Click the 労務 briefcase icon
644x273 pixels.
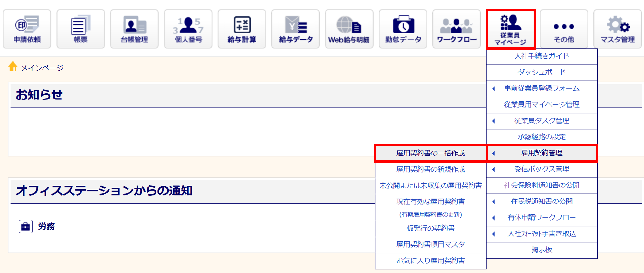(25, 227)
